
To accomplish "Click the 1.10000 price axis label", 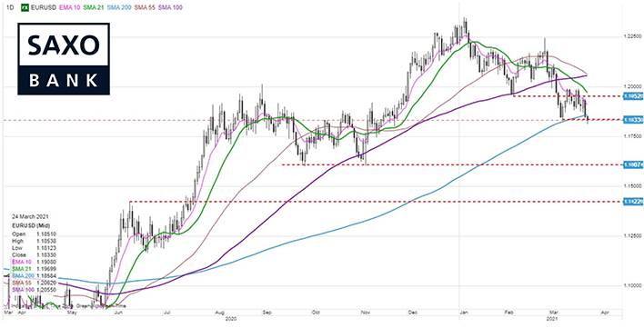I will (632, 285).
